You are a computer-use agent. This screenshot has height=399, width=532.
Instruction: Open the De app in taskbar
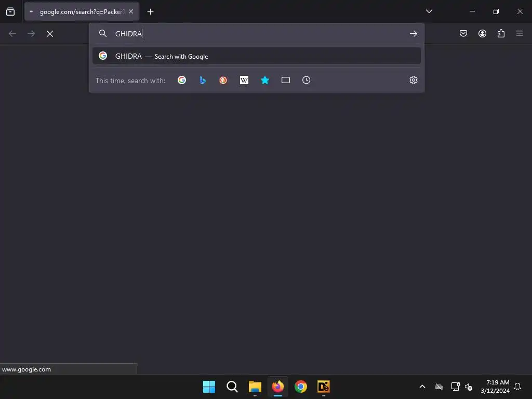pos(324,387)
